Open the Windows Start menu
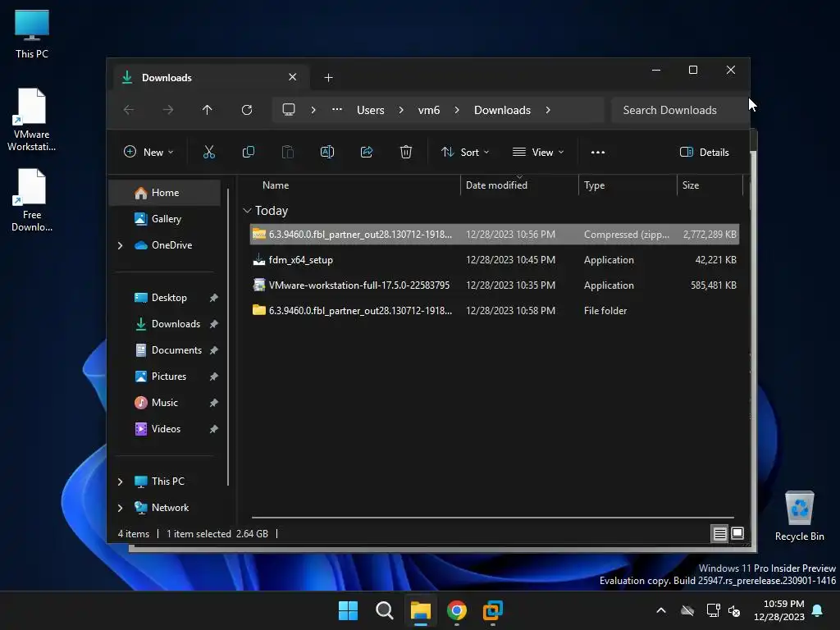This screenshot has width=840, height=630. [348, 610]
